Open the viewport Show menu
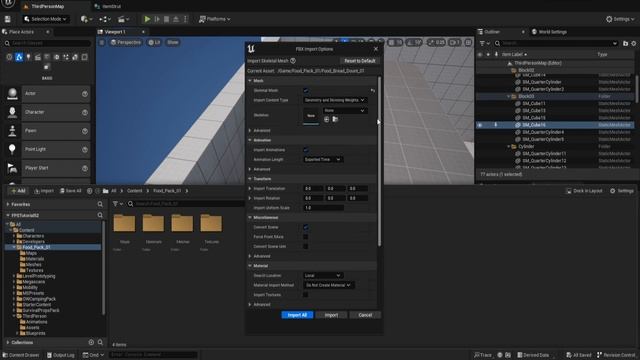 173,42
